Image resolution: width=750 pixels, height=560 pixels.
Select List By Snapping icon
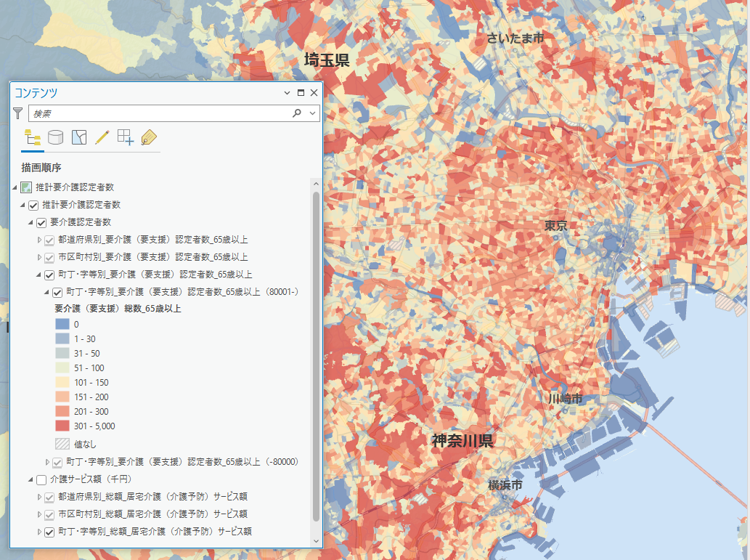coord(126,138)
